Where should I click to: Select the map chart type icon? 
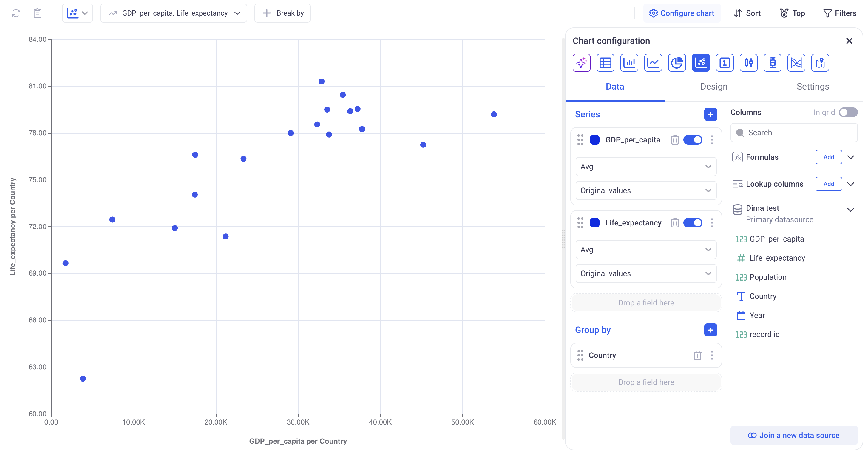click(820, 63)
